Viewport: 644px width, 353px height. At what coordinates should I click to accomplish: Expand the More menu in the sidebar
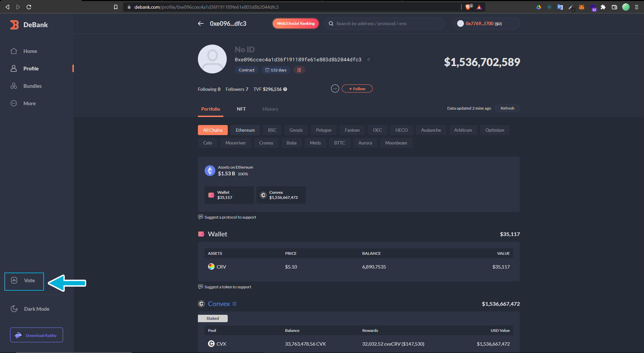click(x=30, y=104)
